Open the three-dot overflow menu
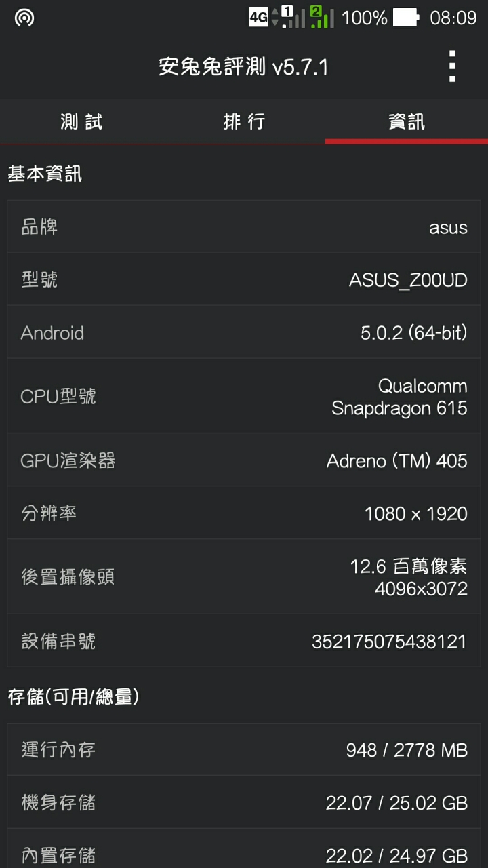The width and height of the screenshot is (488, 868). tap(452, 66)
